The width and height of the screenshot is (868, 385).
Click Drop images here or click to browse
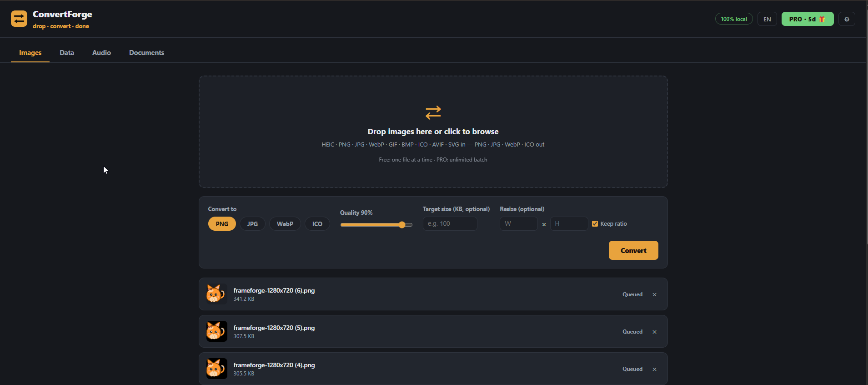(433, 132)
